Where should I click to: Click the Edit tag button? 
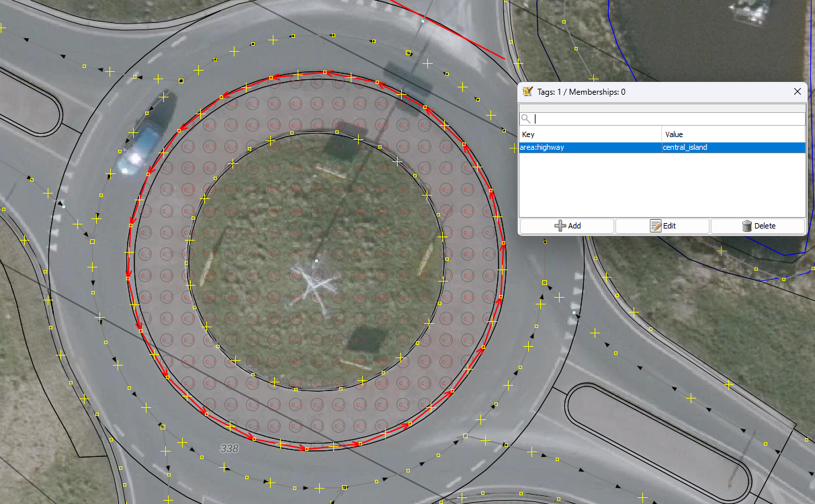tap(662, 226)
